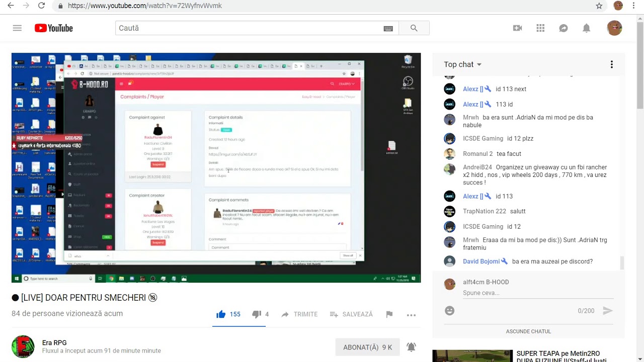The width and height of the screenshot is (644, 362).
Task: Click chat author TrapNation 222
Action: pos(485,211)
